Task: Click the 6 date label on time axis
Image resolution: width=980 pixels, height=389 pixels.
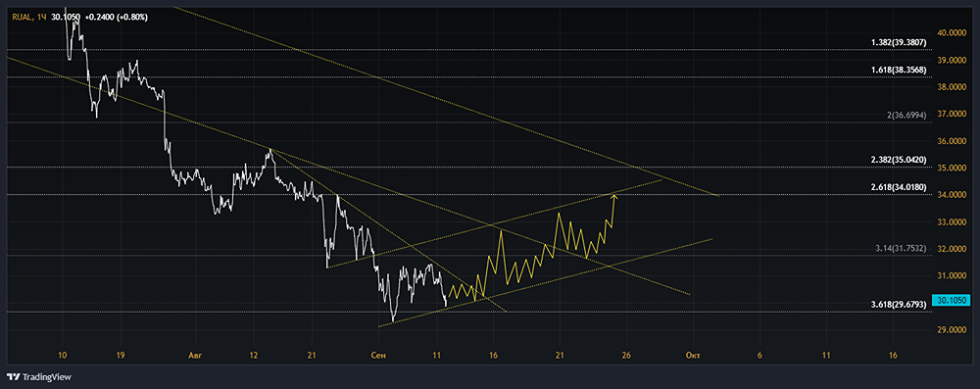Action: tap(760, 356)
